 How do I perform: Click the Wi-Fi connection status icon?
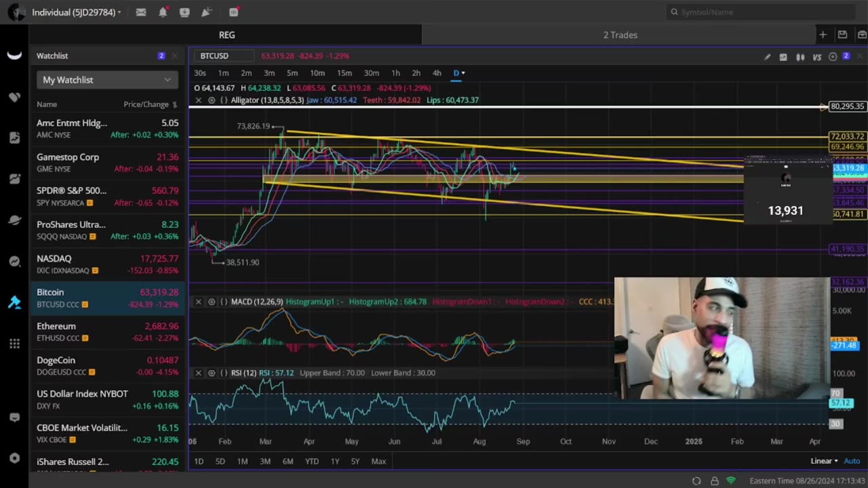point(731,481)
